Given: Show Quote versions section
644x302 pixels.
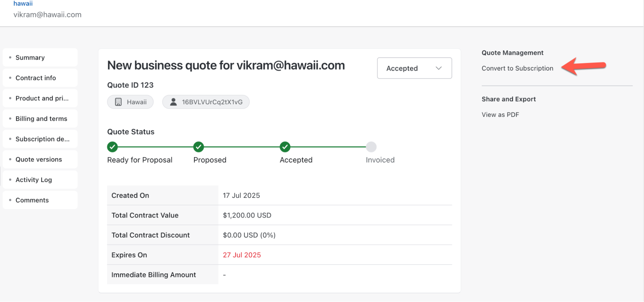Looking at the screenshot, I should [39, 159].
